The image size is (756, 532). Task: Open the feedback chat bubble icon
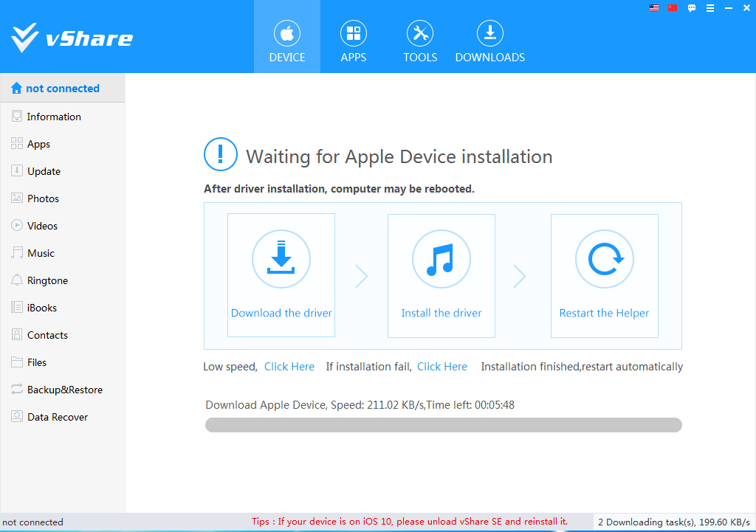tap(691, 8)
